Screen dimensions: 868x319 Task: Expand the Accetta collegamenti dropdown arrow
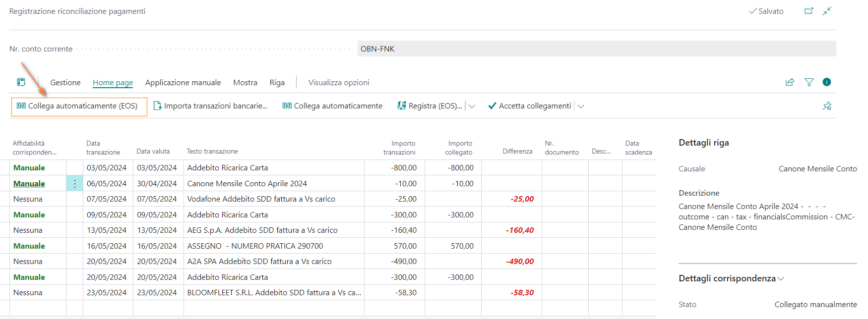(x=581, y=106)
